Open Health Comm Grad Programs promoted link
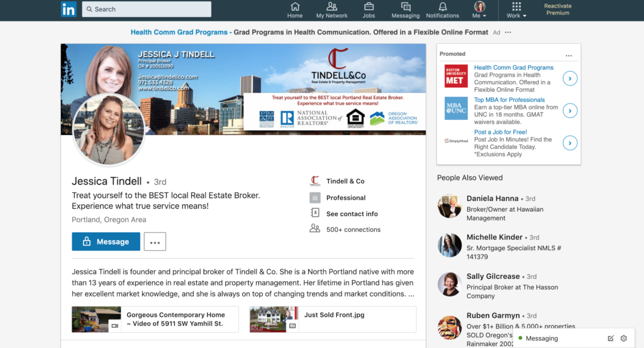Screen dimensions: 644x348 coord(513,67)
